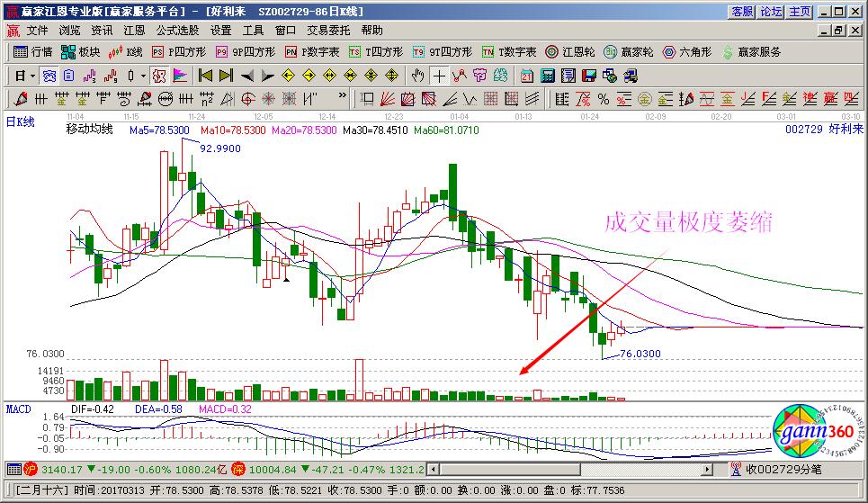The image size is (868, 503).
Task: Jump to first bar with skip-back arrow
Action: point(206,76)
